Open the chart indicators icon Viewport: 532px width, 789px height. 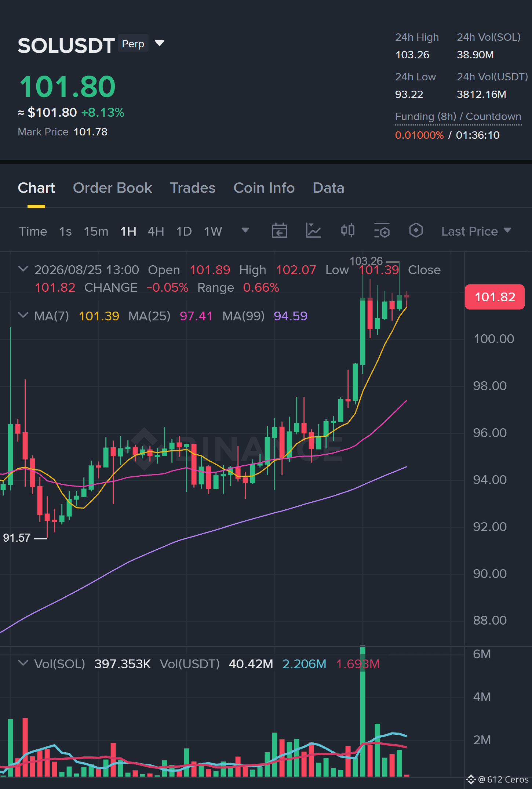pos(313,231)
